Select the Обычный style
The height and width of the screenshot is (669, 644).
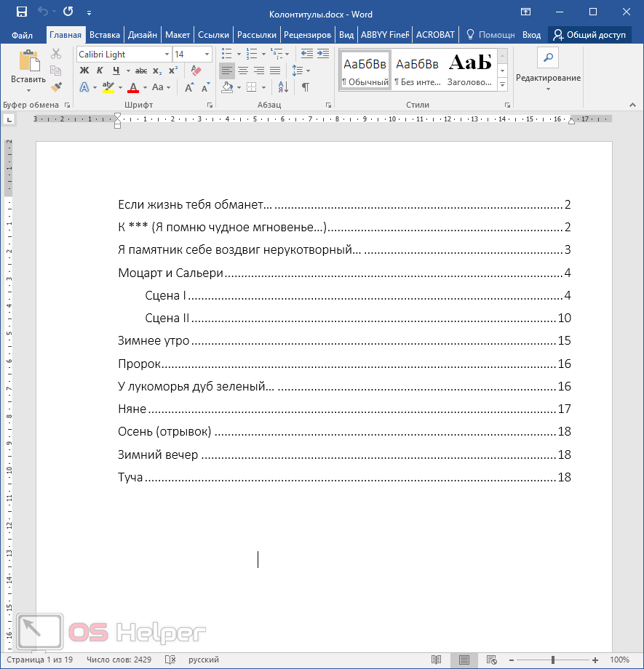click(x=365, y=70)
